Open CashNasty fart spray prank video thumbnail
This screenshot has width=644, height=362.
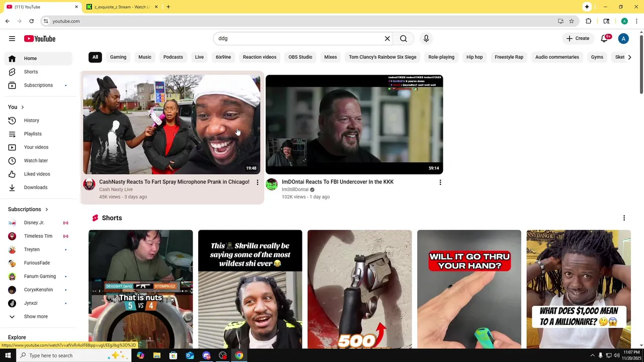pyautogui.click(x=172, y=124)
